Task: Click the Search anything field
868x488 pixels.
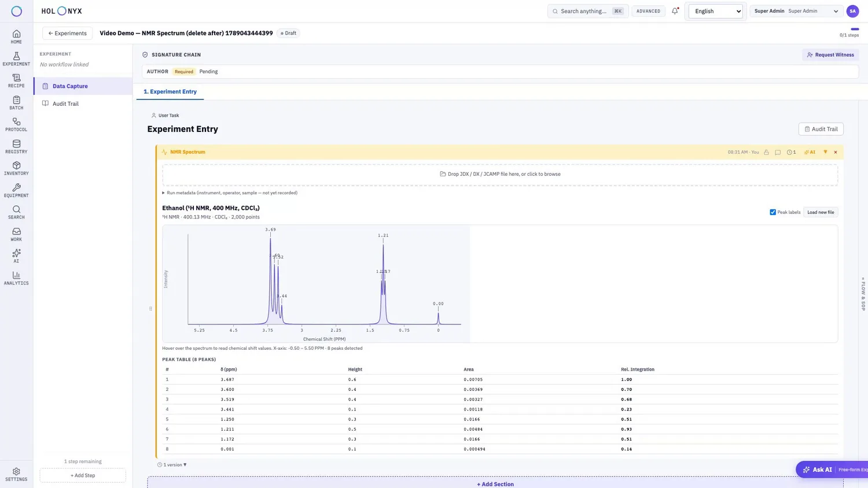Action: pos(587,11)
